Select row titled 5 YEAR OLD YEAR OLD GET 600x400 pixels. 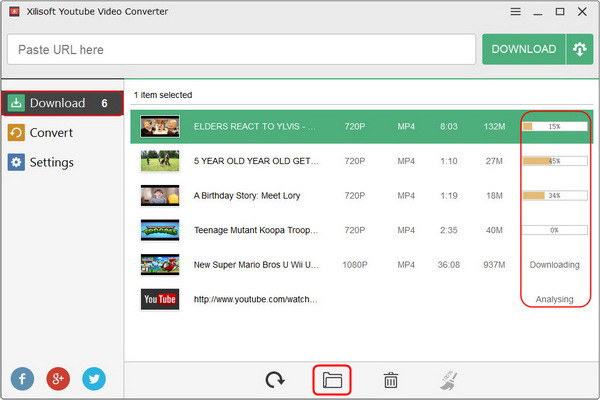(362, 161)
